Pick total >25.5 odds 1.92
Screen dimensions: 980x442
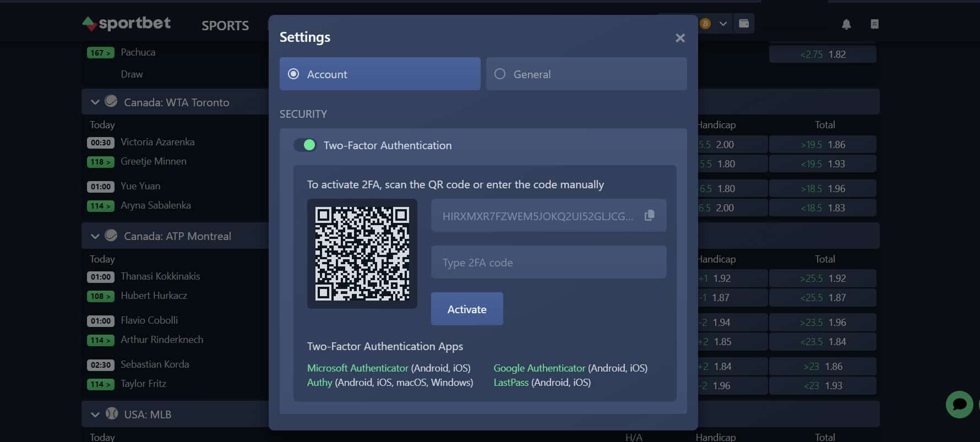pos(823,278)
